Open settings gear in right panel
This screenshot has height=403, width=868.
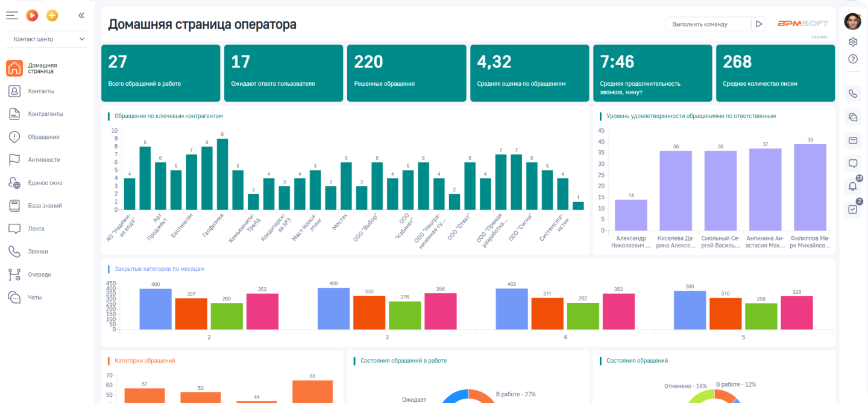click(853, 42)
